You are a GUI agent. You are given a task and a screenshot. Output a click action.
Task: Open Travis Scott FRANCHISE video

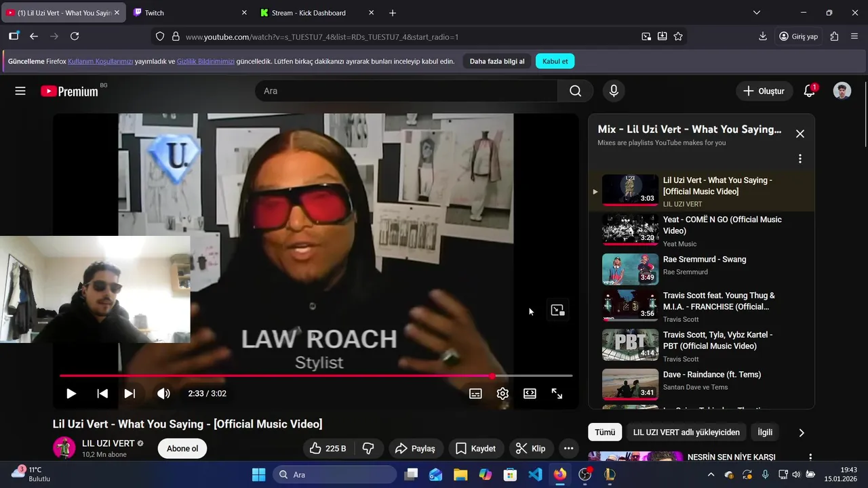[701, 307]
